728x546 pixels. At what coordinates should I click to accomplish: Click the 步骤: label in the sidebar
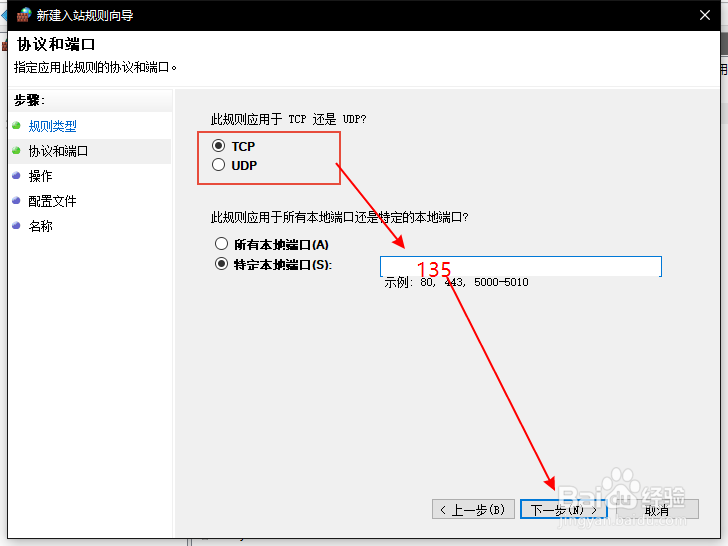click(29, 100)
